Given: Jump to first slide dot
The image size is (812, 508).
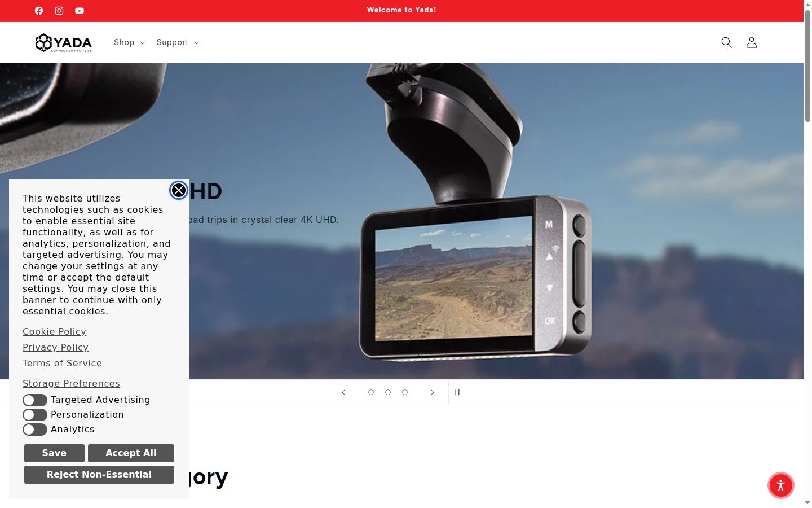Looking at the screenshot, I should tap(371, 392).
